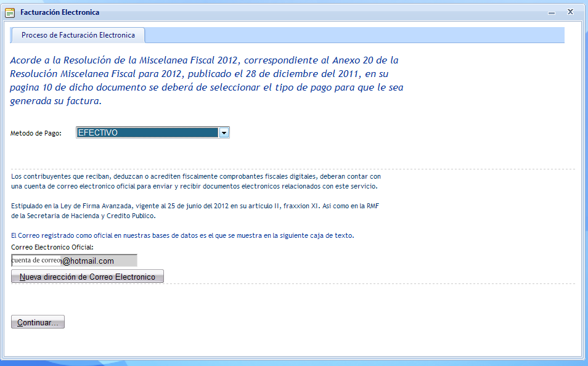Image resolution: width=588 pixels, height=366 pixels.
Task: Click 'de la Secretaria de Hacienda y Credito Publico.'
Action: pos(83,216)
